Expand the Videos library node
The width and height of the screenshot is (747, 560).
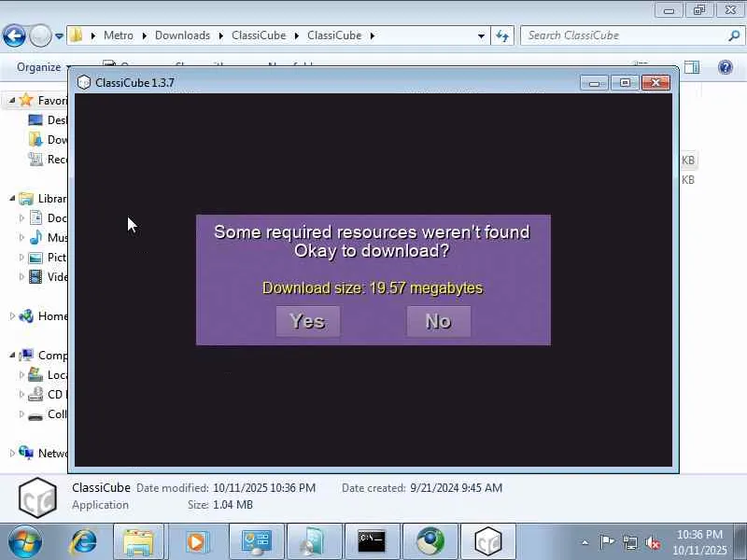(x=21, y=276)
